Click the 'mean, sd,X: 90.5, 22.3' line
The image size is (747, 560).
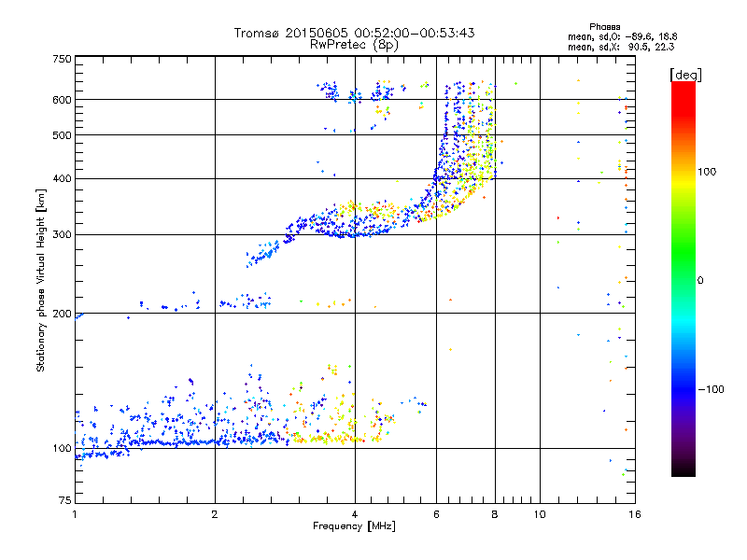621,47
